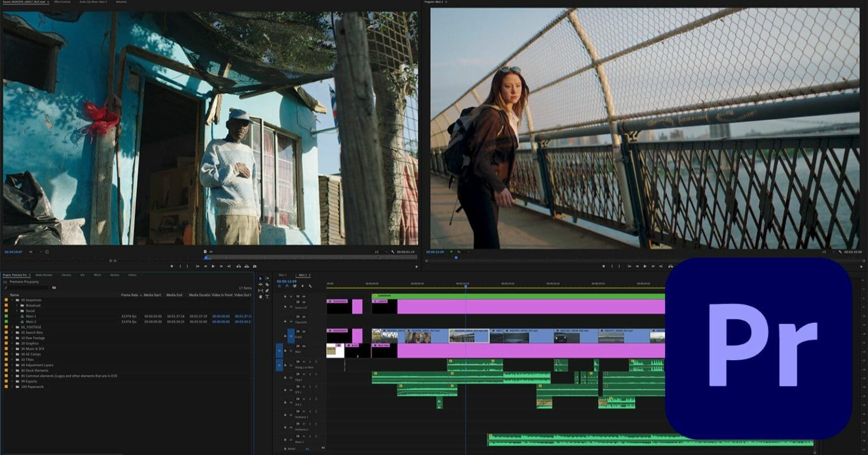Viewport: 868px width, 455px height.
Task: Open the search field magnifier in Project panel
Action: [x=6, y=287]
